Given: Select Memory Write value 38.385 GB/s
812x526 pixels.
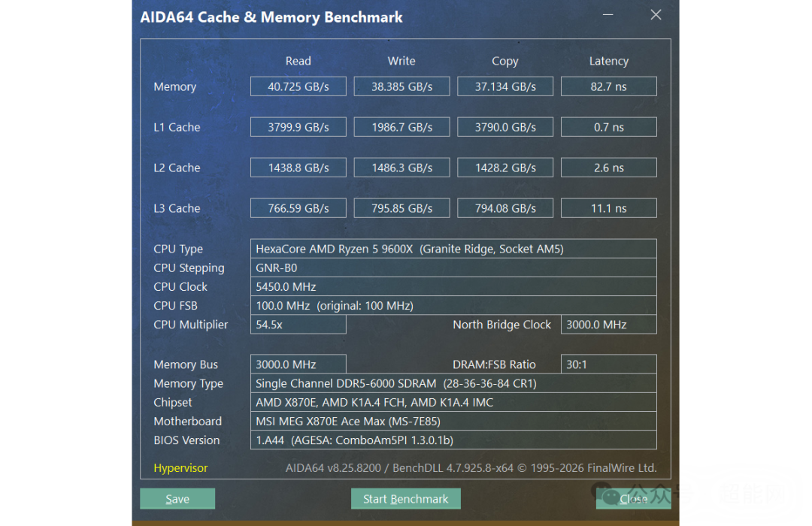Looking at the screenshot, I should (401, 86).
